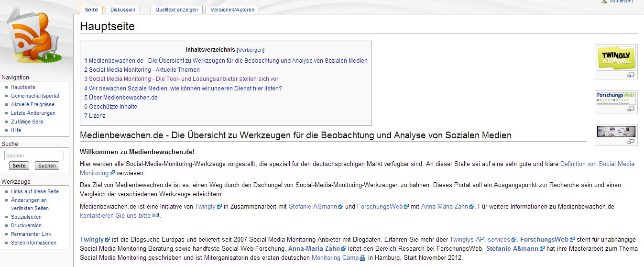
Task: Follow the Definition von Social Media Monitoring link
Action: (597, 164)
